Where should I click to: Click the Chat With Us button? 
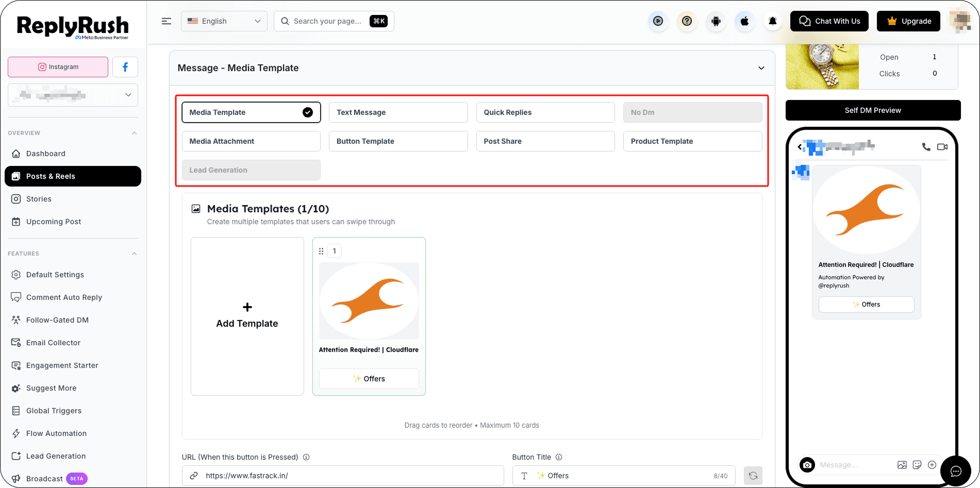pyautogui.click(x=829, y=21)
